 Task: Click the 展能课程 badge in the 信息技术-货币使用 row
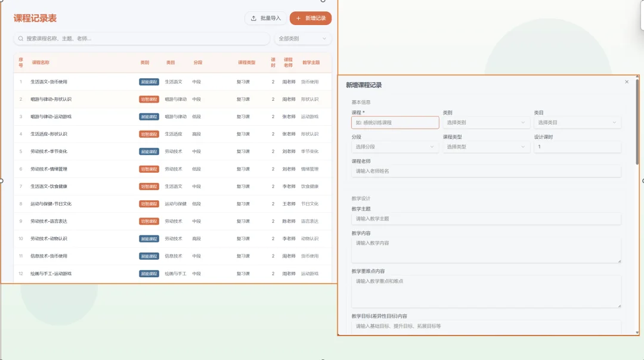[x=148, y=256]
